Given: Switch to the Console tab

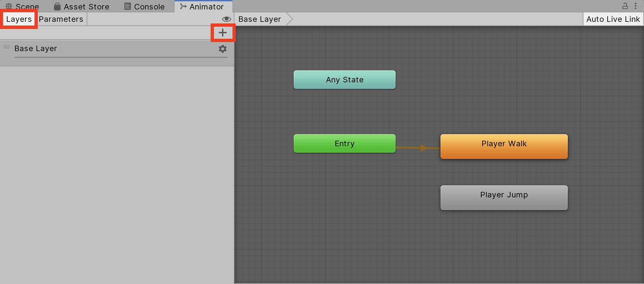Looking at the screenshot, I should tap(145, 7).
